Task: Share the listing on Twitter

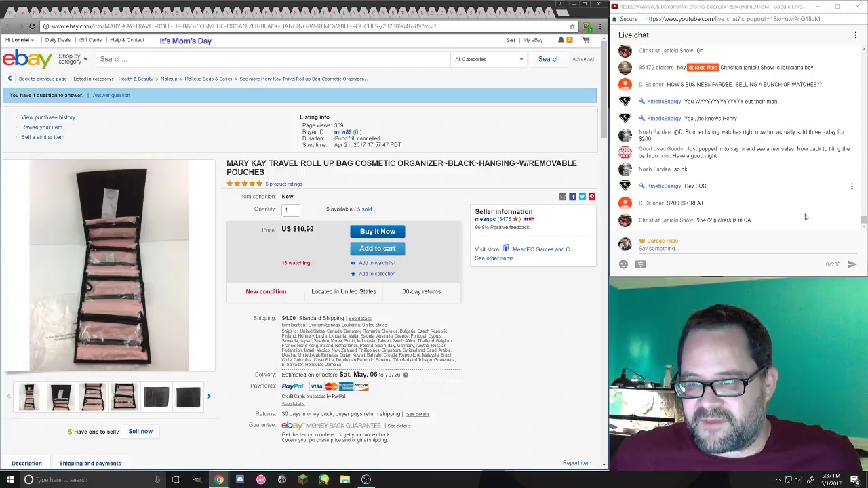Action: point(582,197)
